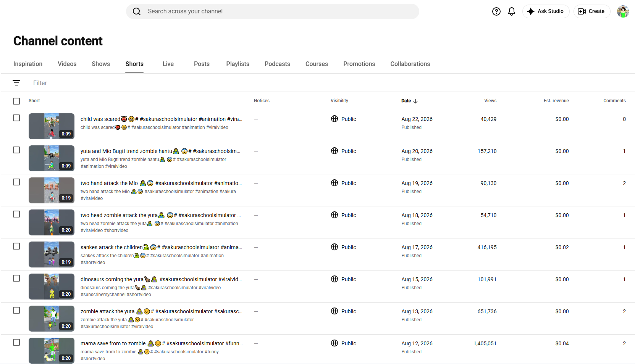Viewport: 635px width, 364px height.
Task: Open title 'yuta and Mio Bugti trend zombie hantu'
Action: (160, 151)
